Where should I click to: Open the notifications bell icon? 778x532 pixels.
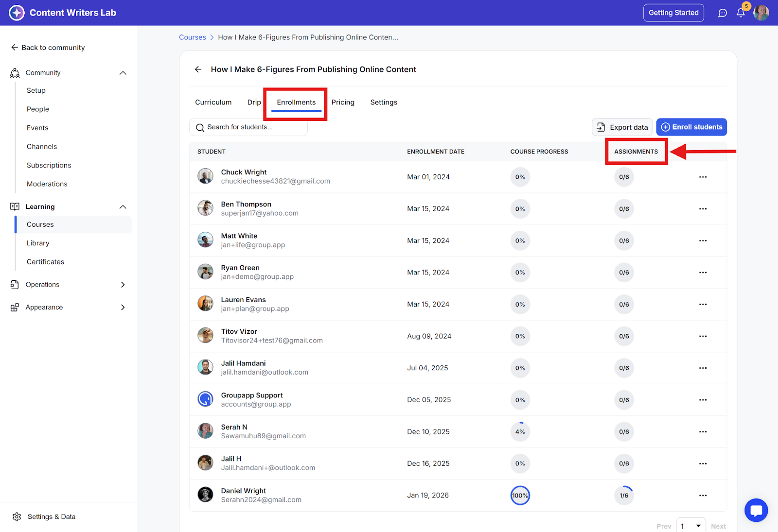(741, 13)
